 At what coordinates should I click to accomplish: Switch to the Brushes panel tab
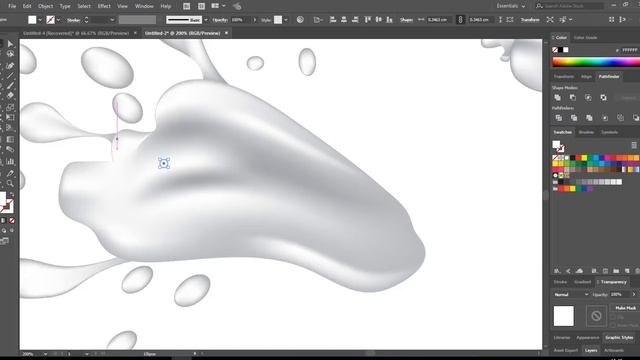click(x=586, y=132)
